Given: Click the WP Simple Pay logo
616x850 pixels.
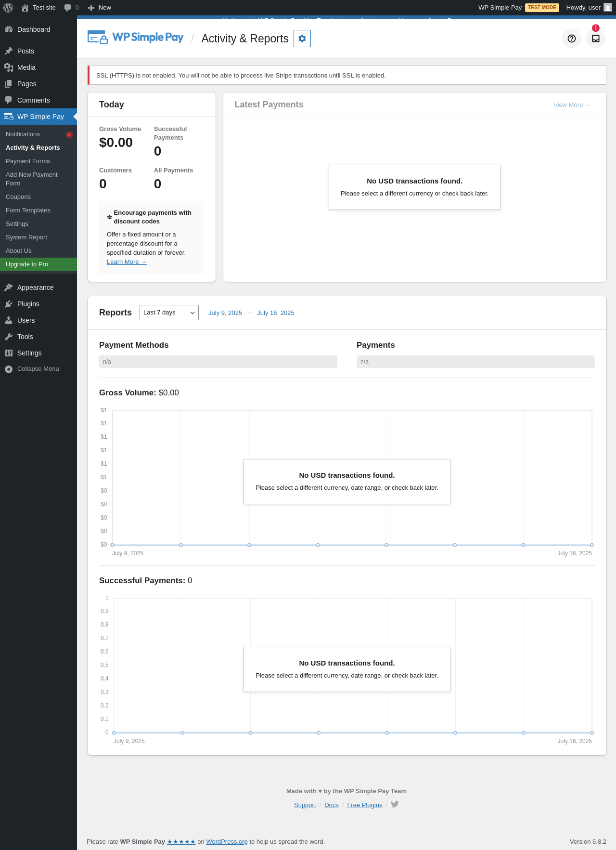Looking at the screenshot, I should 136,38.
